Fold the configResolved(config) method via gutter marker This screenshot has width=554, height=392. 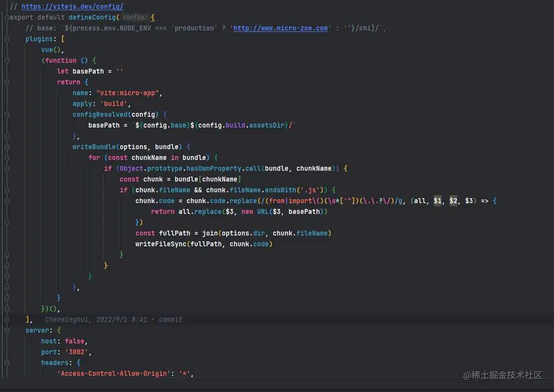point(7,115)
